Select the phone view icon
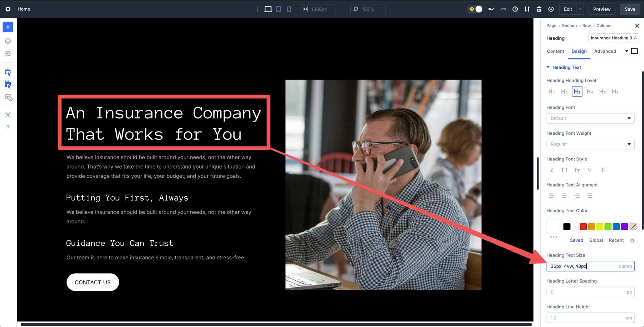 click(x=289, y=9)
